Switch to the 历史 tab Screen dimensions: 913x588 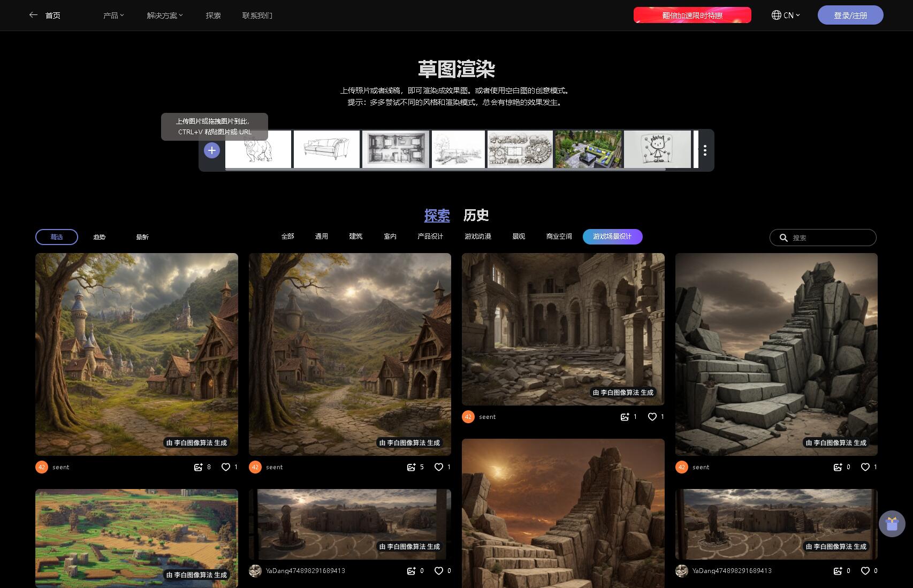pos(476,215)
